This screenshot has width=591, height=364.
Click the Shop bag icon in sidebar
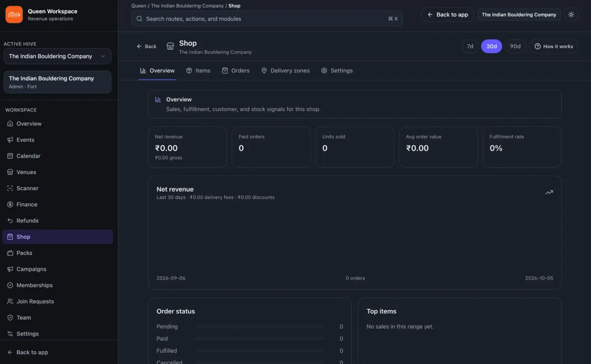tap(10, 237)
